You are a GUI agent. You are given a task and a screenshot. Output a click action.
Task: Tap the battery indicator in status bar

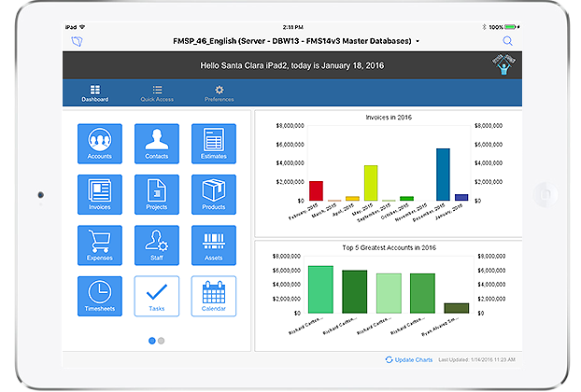point(510,27)
